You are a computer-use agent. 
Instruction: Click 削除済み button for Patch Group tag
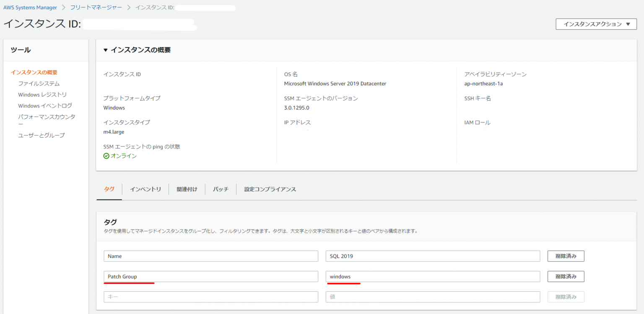(x=566, y=277)
